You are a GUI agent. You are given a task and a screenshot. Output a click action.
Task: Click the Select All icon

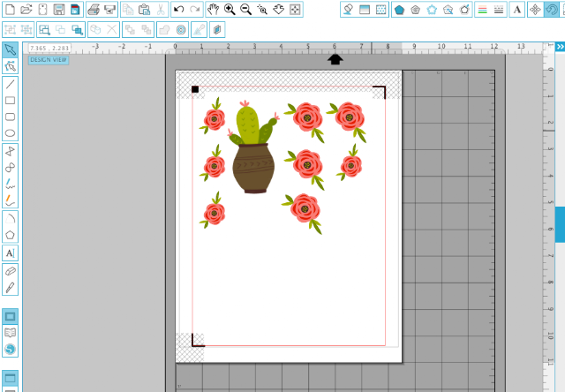click(44, 29)
